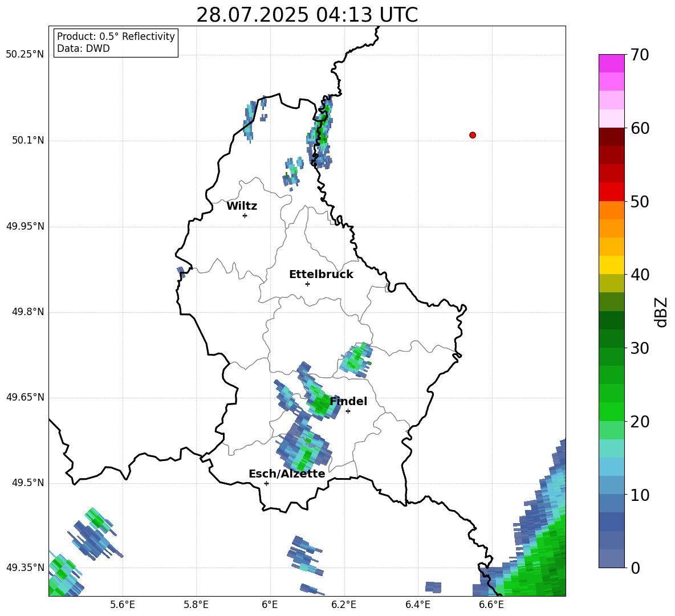This screenshot has width=675, height=616.
Task: Click the title 28.07.2025 04:13 UTC
Action: [x=307, y=15]
